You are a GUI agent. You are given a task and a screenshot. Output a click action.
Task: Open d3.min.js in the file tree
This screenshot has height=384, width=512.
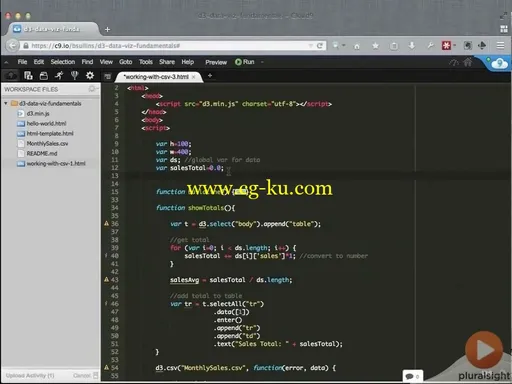click(38, 114)
